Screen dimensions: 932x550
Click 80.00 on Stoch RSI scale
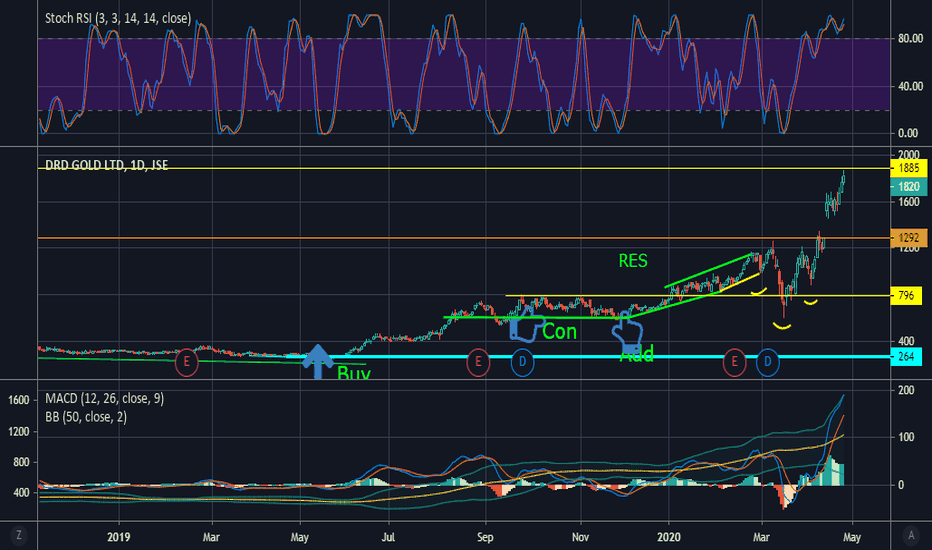click(911, 39)
